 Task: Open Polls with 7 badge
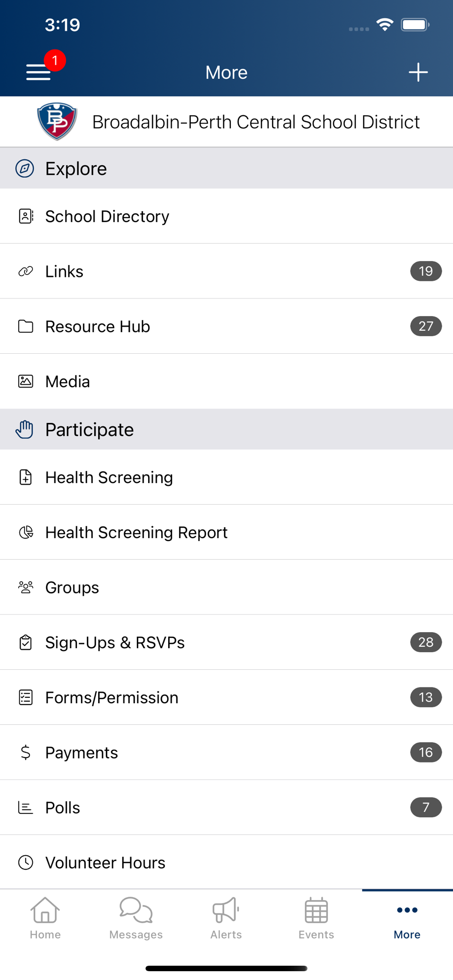click(x=226, y=807)
